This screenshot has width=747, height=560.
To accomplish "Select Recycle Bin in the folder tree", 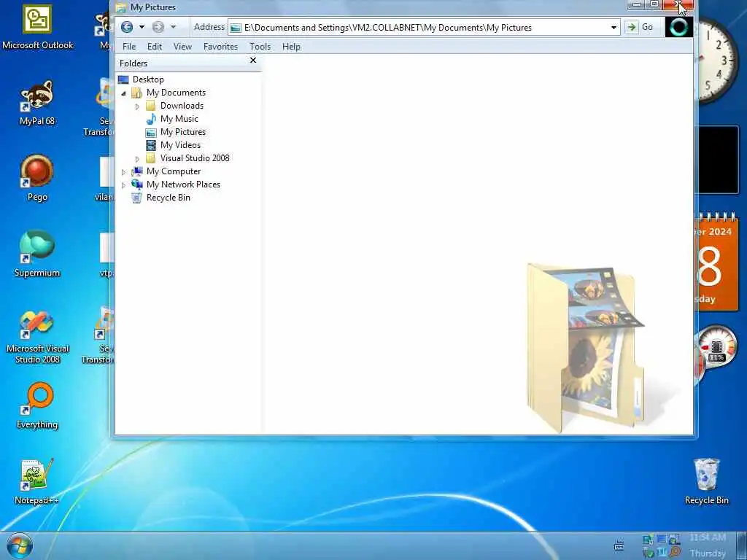I will pos(169,197).
